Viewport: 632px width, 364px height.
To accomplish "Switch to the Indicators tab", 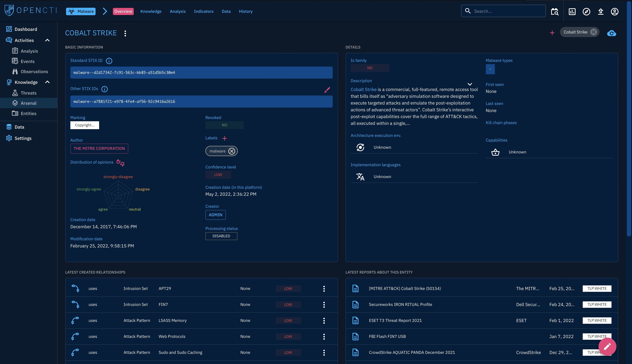I will tap(204, 11).
